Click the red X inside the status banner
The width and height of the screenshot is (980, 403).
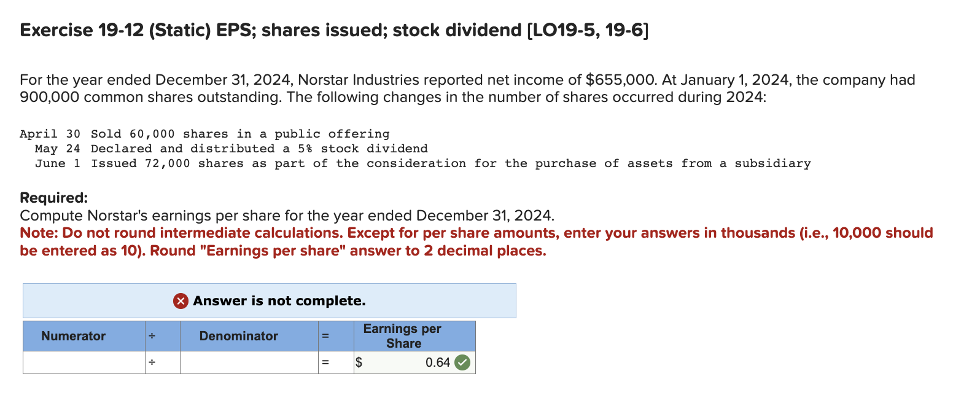tap(180, 301)
